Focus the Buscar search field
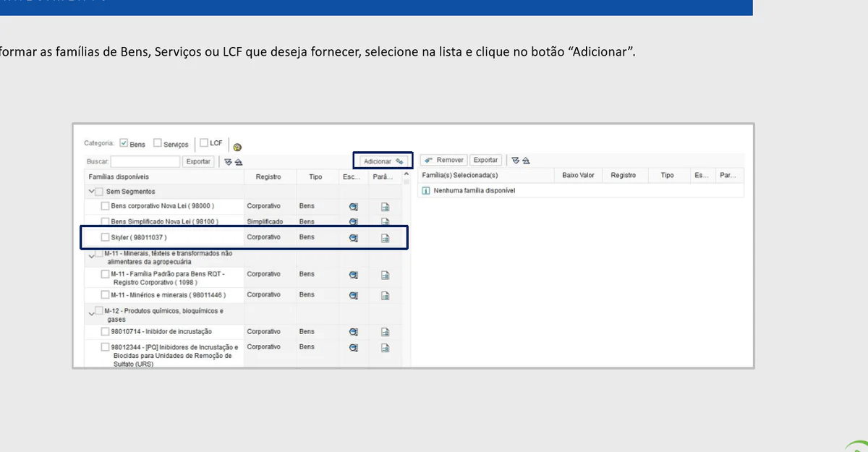The height and width of the screenshot is (452, 868). click(x=145, y=162)
